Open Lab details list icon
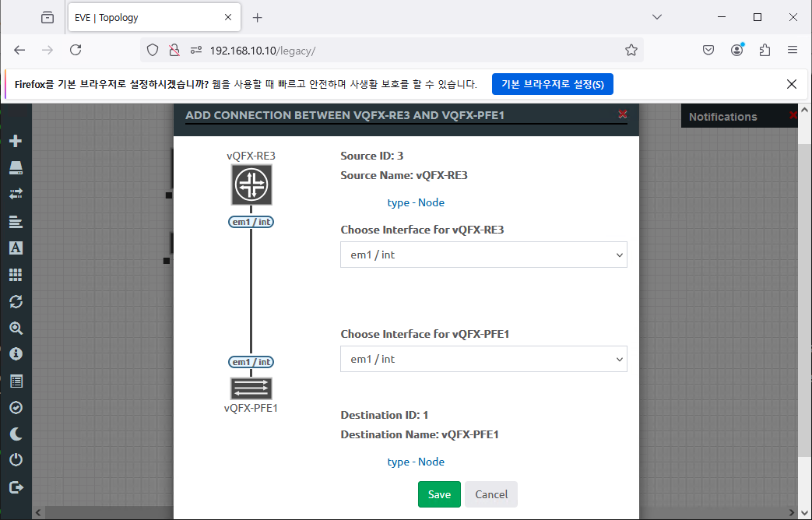This screenshot has width=812, height=520. (16, 381)
